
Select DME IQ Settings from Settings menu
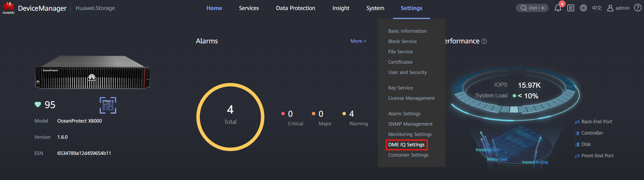coord(406,145)
